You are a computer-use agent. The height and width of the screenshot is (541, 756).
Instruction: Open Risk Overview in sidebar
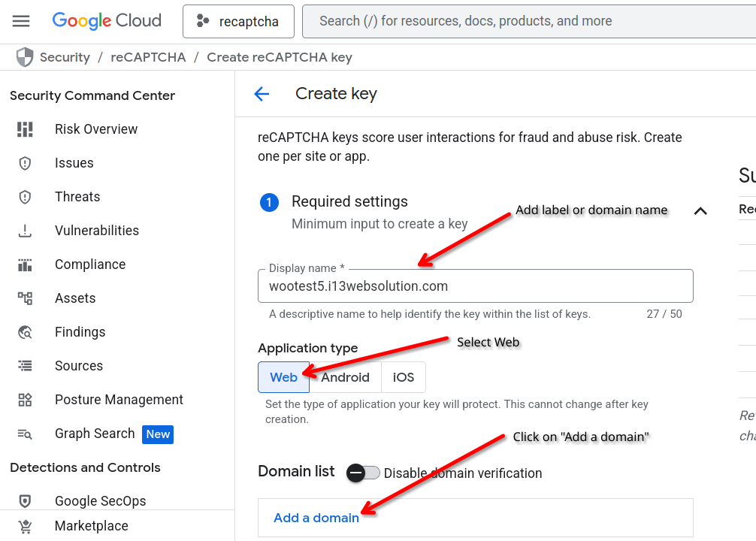click(x=96, y=129)
